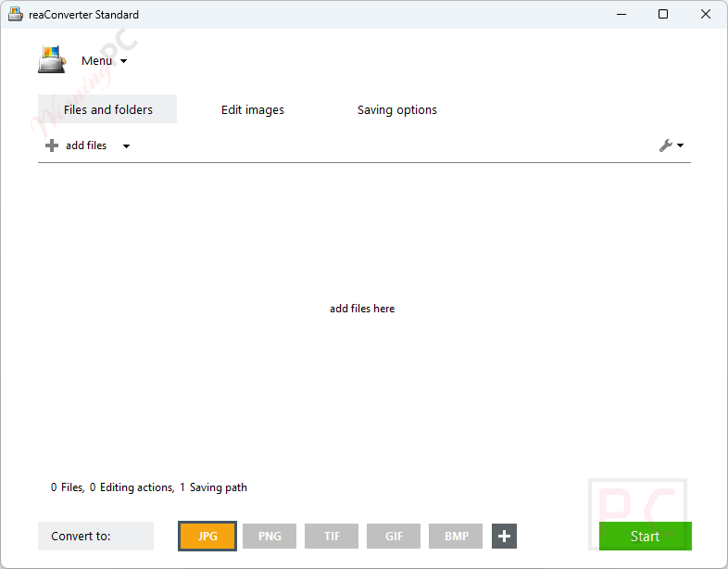This screenshot has height=569, width=728.
Task: Select JPG as output format
Action: [x=207, y=536]
